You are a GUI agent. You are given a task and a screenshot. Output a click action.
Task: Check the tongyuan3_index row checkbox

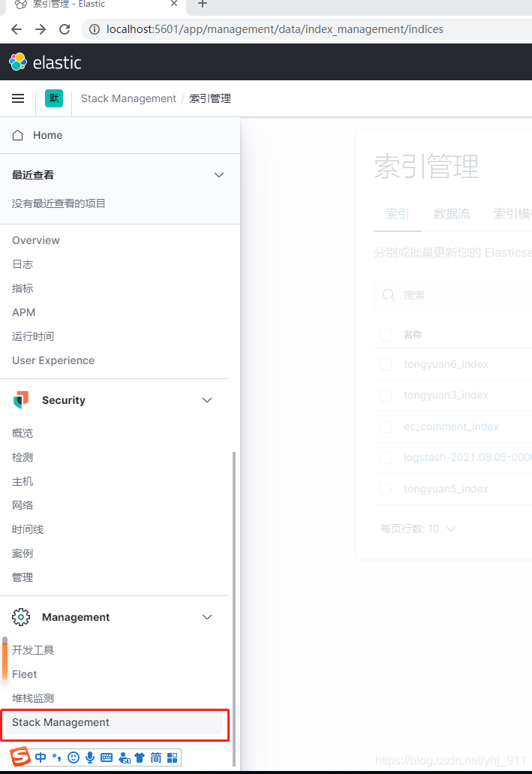click(x=386, y=396)
